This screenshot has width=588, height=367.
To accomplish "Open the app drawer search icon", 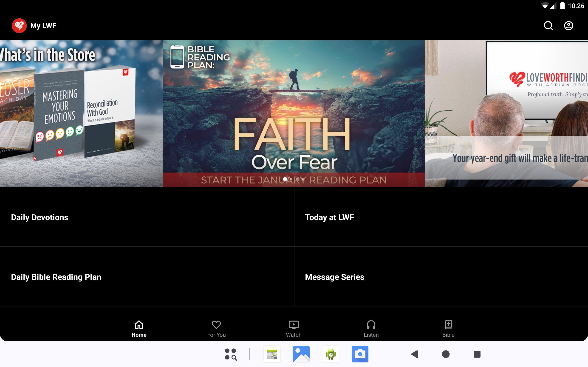I will click(231, 354).
